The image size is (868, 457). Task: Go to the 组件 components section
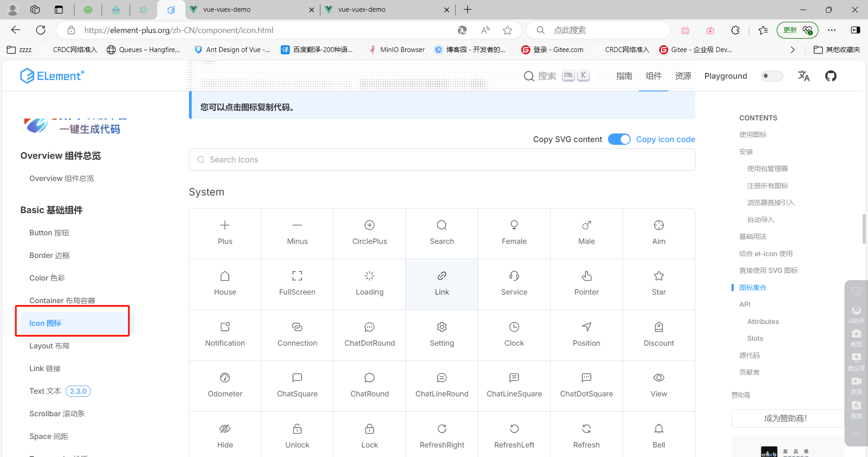653,76
